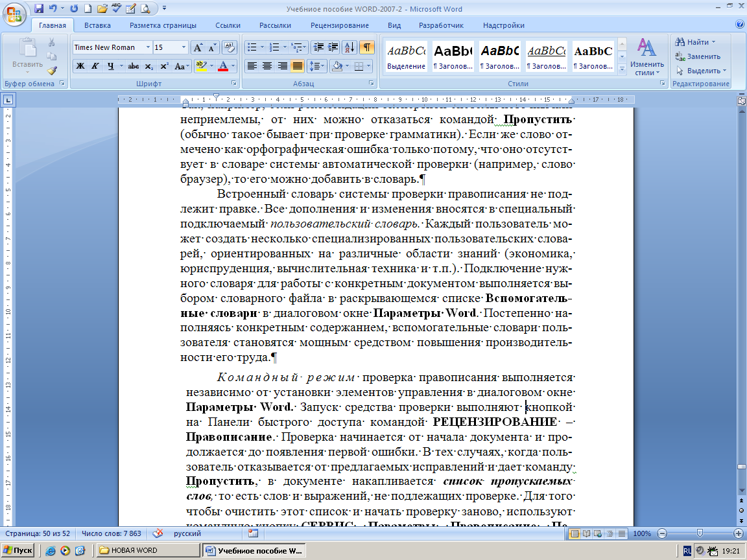The image size is (747, 560).
Task: Run spelling check ABC icon
Action: click(x=116, y=8)
